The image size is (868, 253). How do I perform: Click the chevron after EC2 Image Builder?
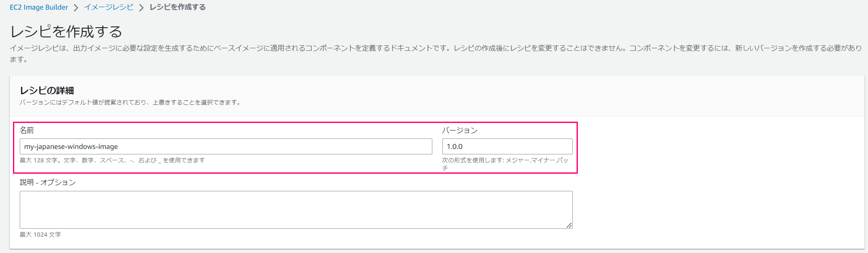[76, 8]
